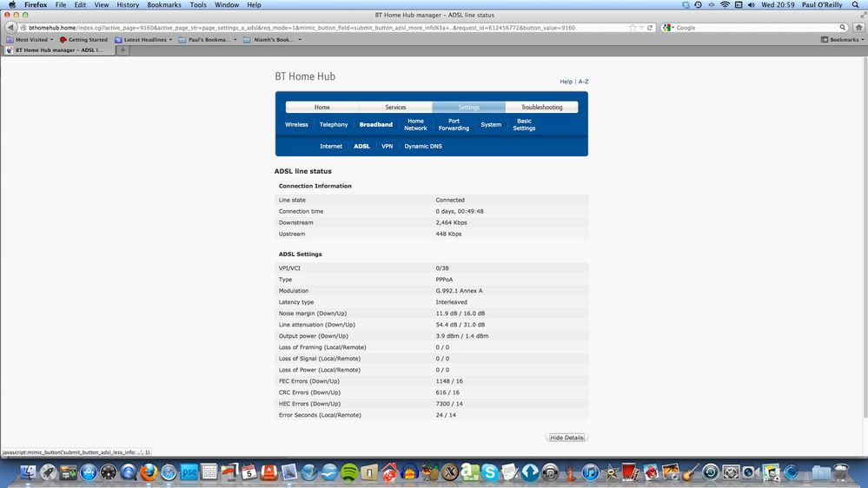This screenshot has width=868, height=488.
Task: Open Safari from the dock
Action: pos(169,472)
